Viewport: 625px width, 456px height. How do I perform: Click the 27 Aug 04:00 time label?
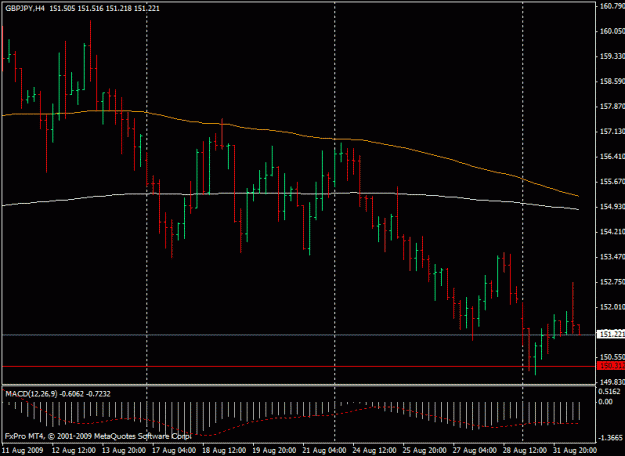(475, 450)
